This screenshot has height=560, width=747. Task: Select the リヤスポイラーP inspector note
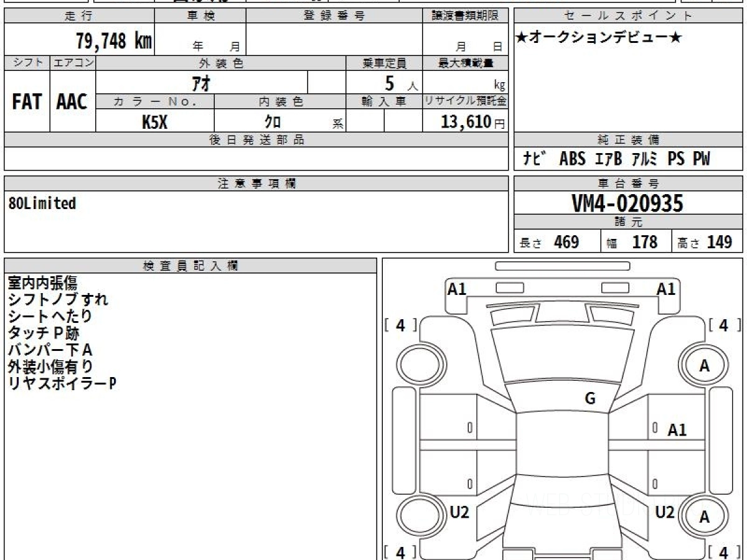[62, 383]
